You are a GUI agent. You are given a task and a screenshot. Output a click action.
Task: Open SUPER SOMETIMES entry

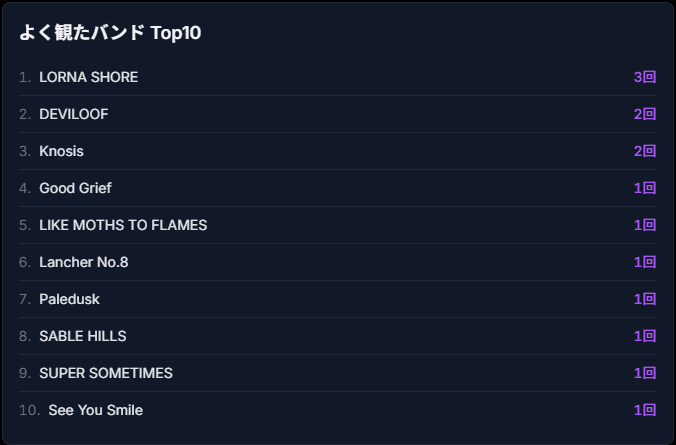pos(106,373)
